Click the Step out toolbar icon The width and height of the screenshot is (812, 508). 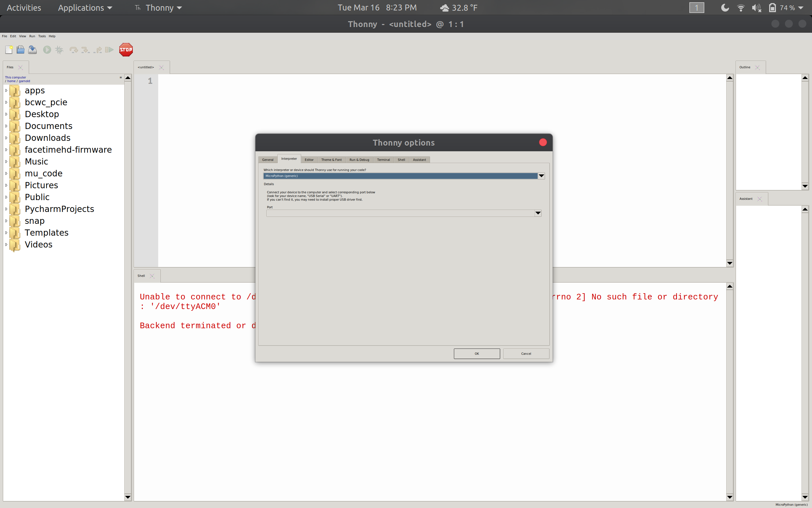(x=98, y=50)
